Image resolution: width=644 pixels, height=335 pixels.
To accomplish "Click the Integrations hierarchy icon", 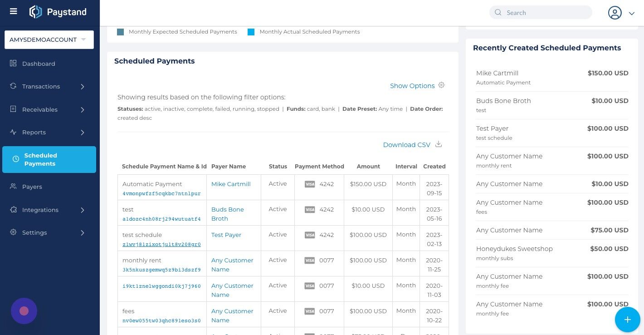I will 13,209.
